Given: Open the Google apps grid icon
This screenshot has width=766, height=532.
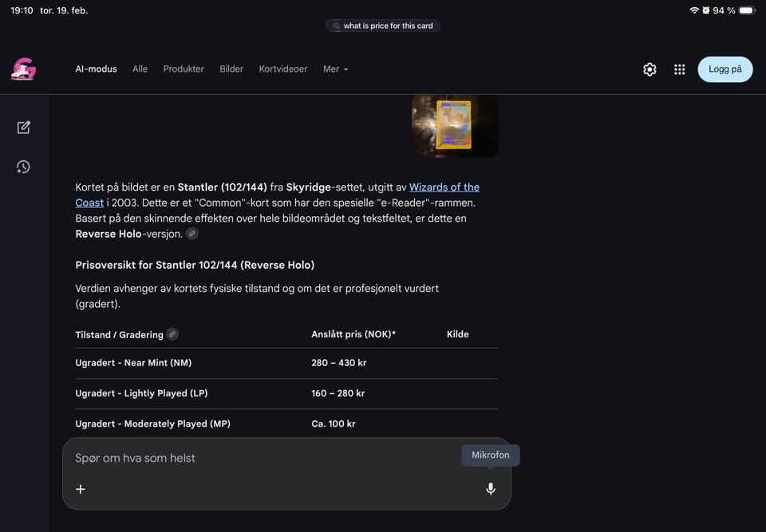Looking at the screenshot, I should tap(679, 69).
